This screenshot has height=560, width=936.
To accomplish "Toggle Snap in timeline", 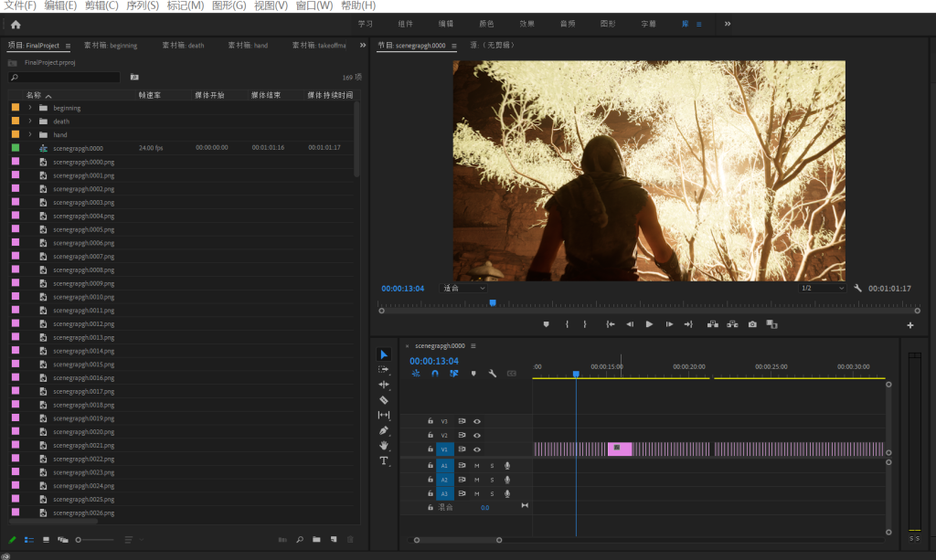I will [x=435, y=374].
